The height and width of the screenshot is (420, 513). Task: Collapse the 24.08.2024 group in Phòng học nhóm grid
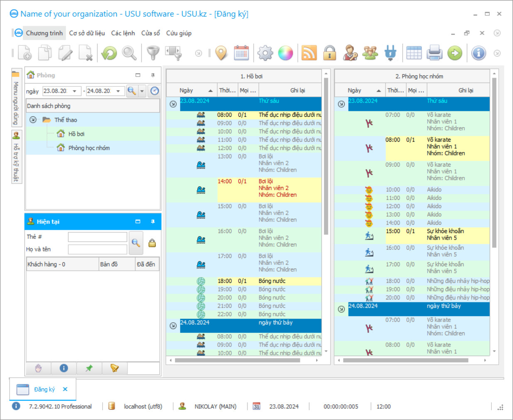341,309
